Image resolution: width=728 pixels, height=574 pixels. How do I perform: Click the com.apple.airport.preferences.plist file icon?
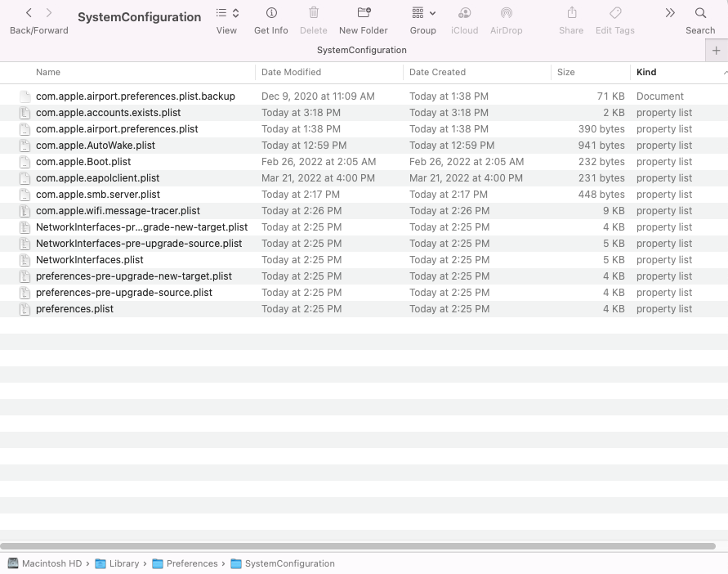(25, 128)
